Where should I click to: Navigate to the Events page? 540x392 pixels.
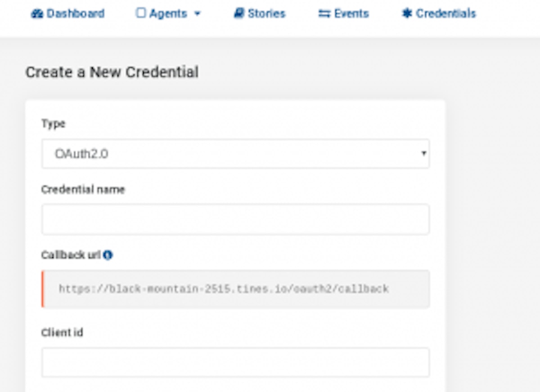click(351, 14)
